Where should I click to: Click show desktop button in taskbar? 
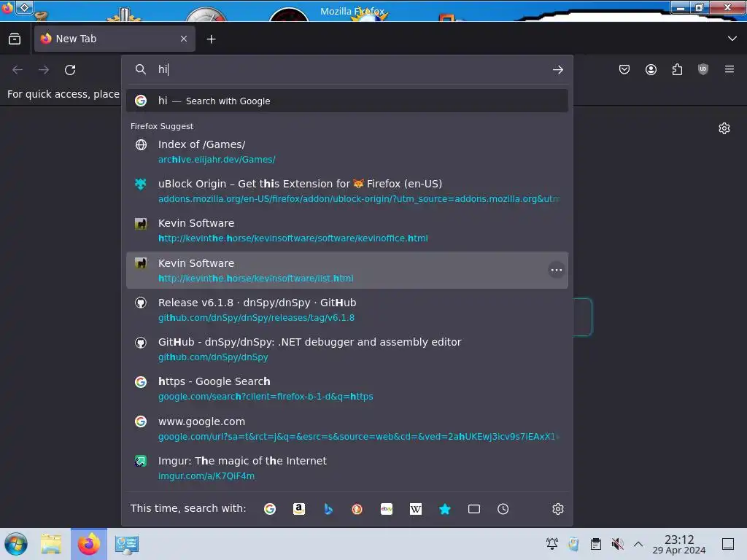click(728, 544)
